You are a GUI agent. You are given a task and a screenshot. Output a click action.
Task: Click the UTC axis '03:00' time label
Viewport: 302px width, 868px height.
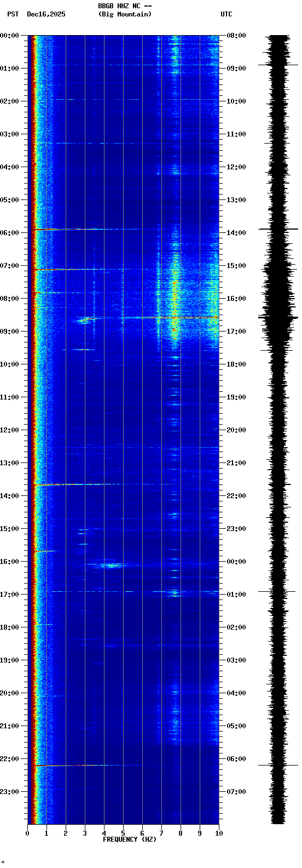click(x=236, y=660)
